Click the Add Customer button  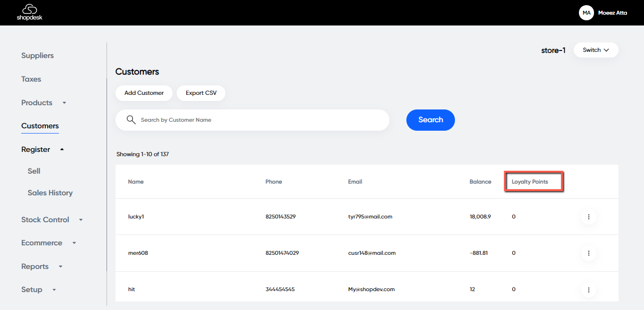(144, 93)
